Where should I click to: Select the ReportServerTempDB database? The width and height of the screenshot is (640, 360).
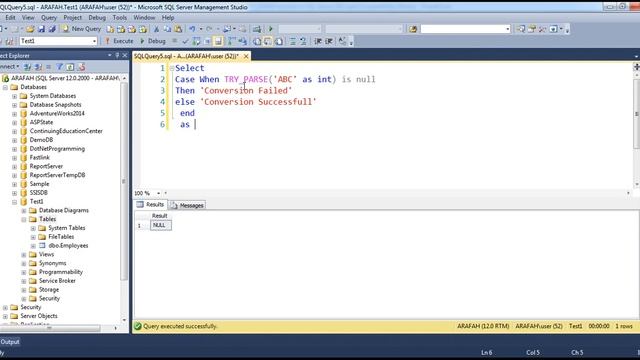[x=58, y=175]
